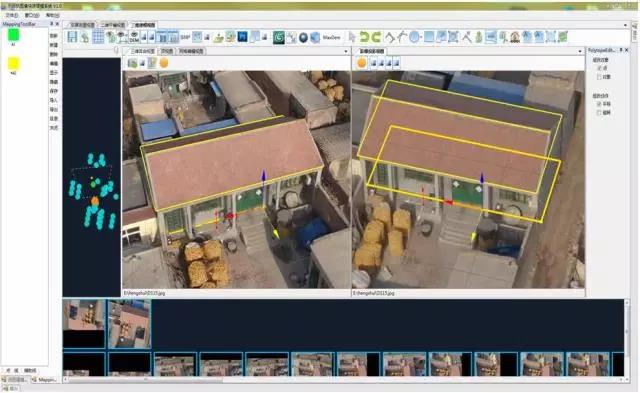This screenshot has height=393, width=640.
Task: Click the dark sphere icon near MaxDem
Action: click(303, 38)
